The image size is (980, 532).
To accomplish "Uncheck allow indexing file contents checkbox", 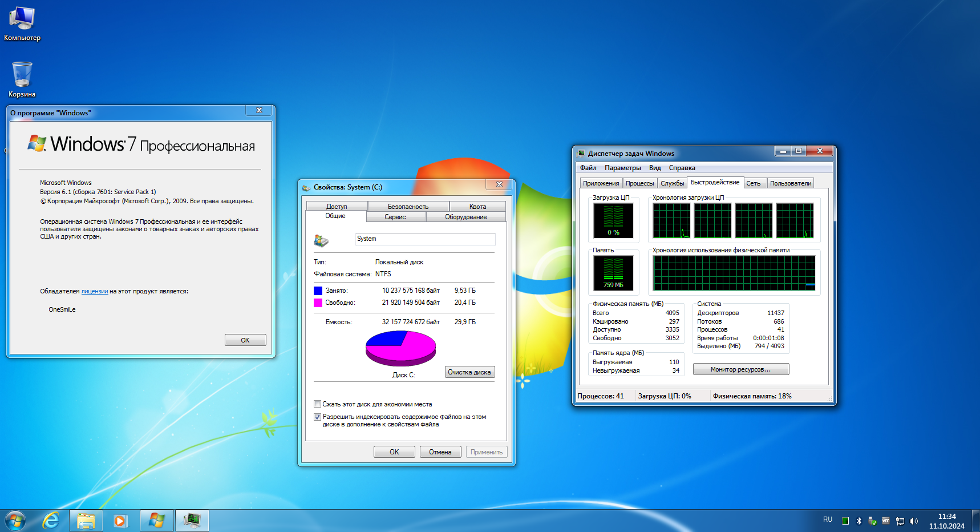I will (x=317, y=417).
